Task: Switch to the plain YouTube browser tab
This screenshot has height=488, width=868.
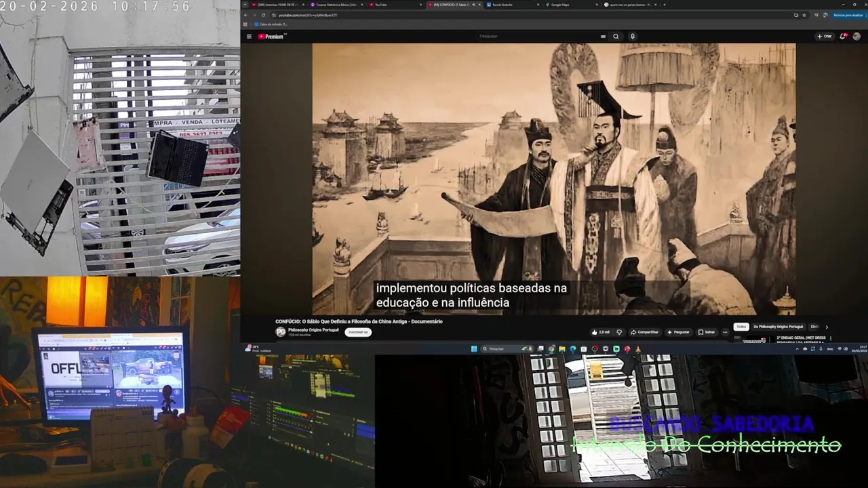Action: (395, 4)
